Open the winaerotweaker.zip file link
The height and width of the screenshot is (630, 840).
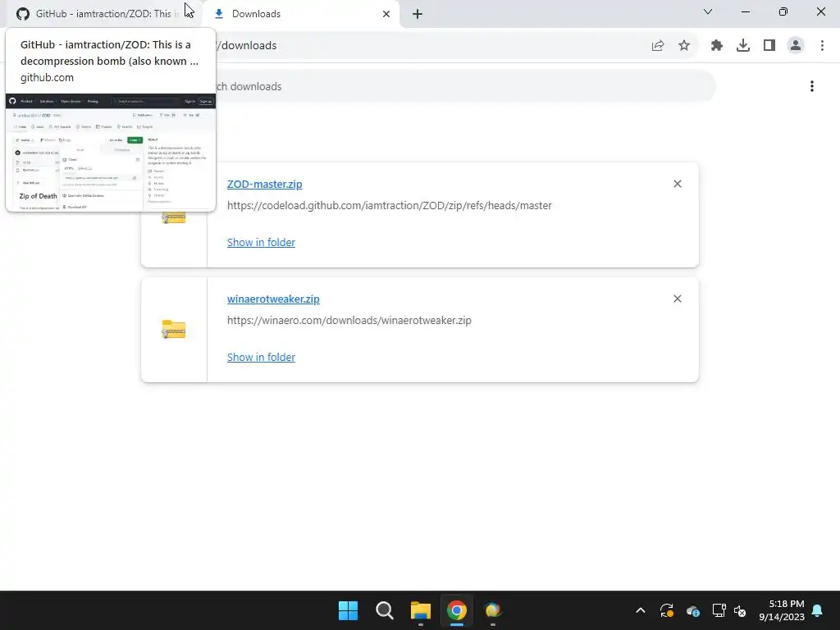[x=273, y=299]
